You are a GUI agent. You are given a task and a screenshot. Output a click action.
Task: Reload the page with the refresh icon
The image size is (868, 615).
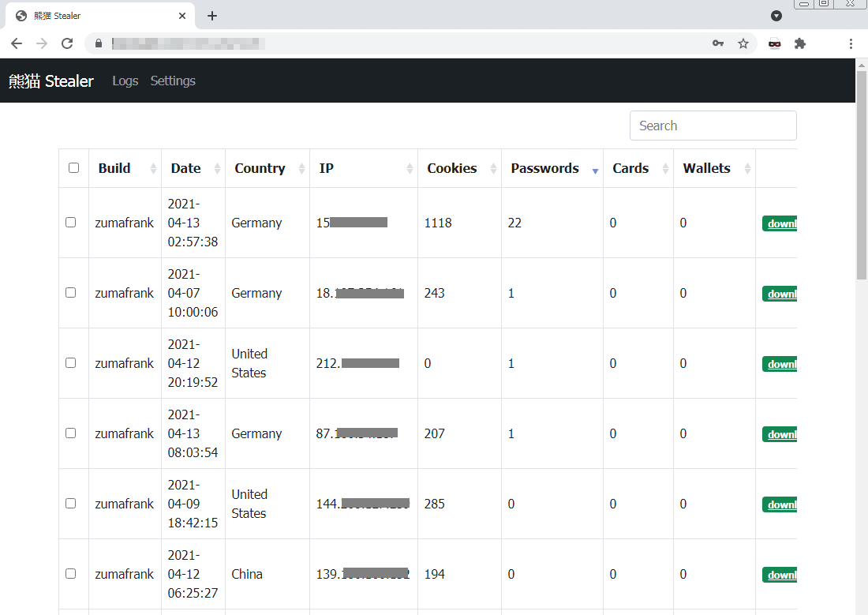pos(67,43)
